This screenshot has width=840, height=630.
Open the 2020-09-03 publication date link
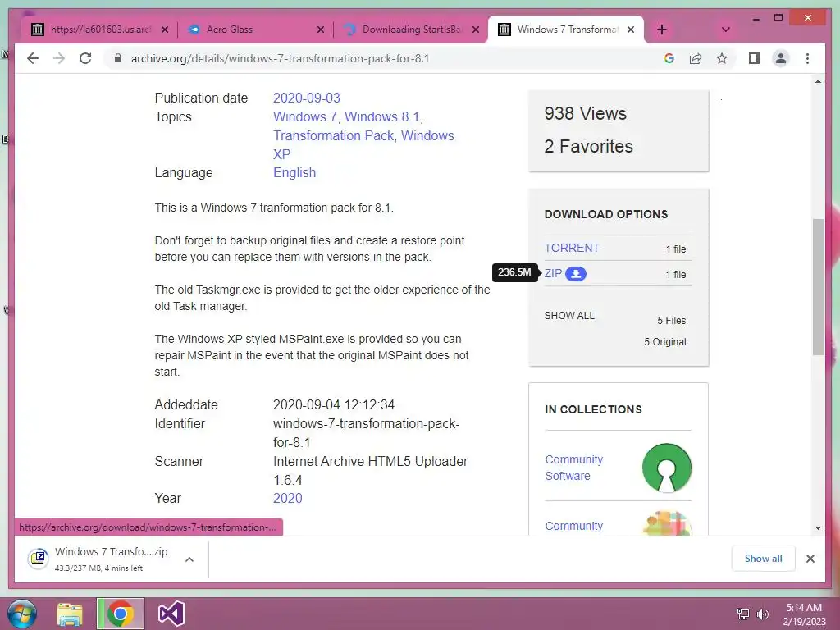307,98
